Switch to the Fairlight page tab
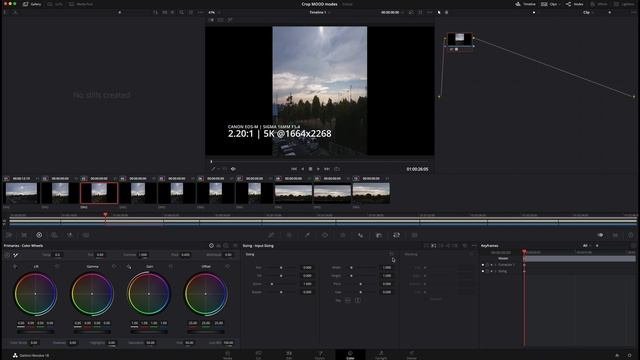This screenshot has height=360, width=640. pyautogui.click(x=381, y=355)
